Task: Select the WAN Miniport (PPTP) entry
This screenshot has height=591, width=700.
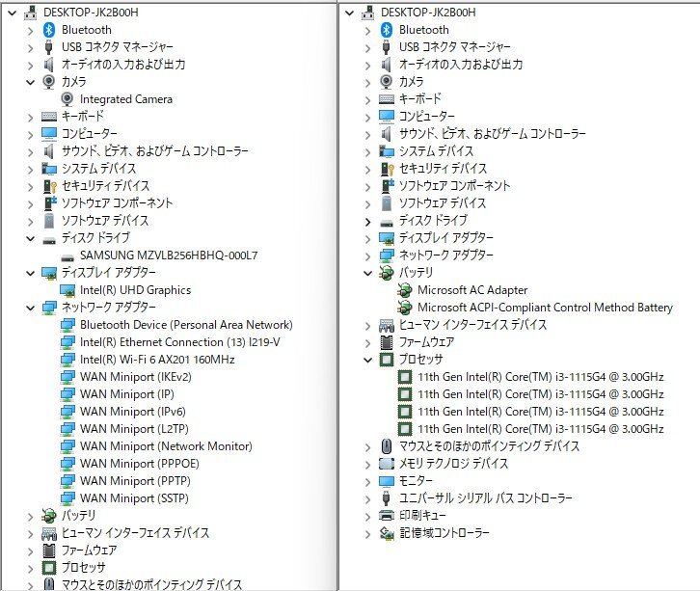Action: [x=135, y=481]
